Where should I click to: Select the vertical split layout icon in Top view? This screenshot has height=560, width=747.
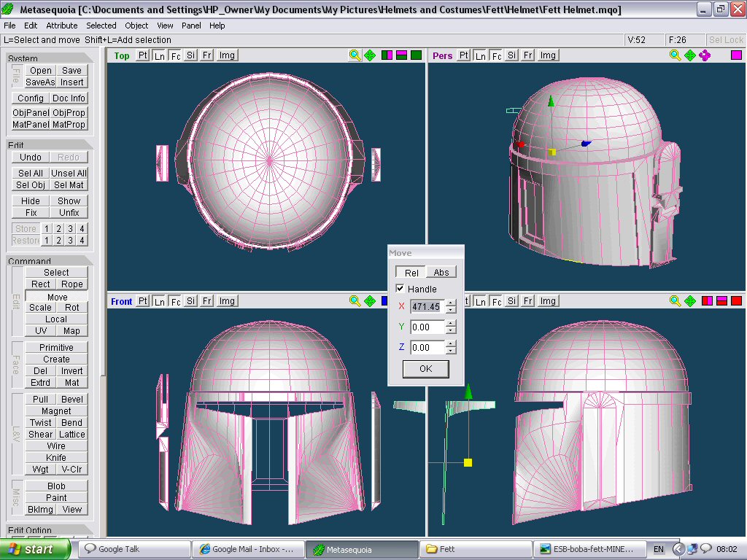tap(387, 55)
